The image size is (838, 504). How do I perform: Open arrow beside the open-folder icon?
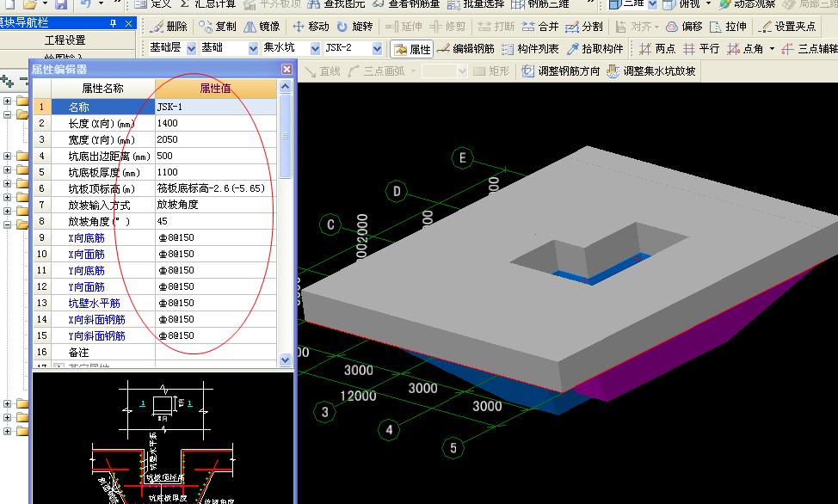click(x=45, y=3)
